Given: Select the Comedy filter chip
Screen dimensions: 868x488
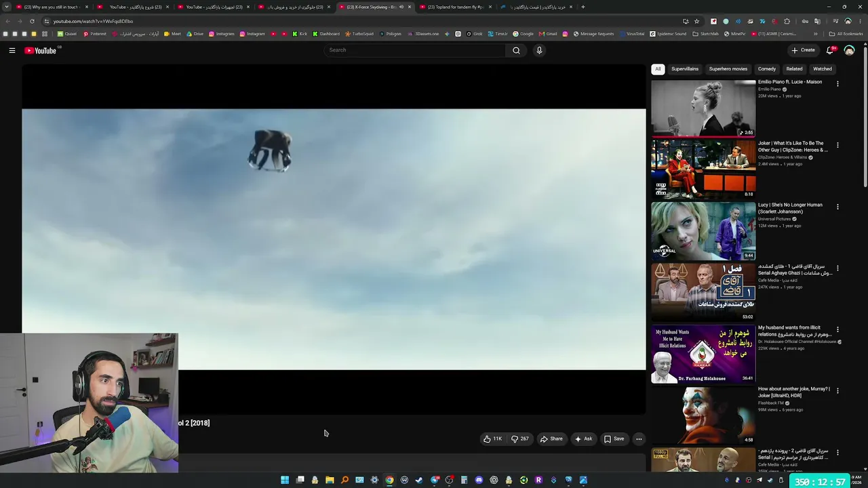Looking at the screenshot, I should click(x=767, y=69).
